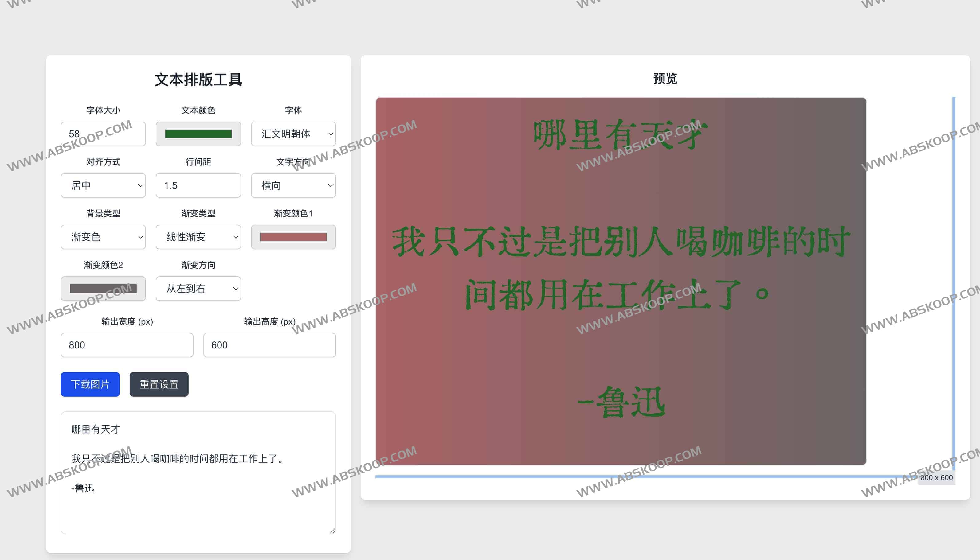Viewport: 980px width, 560px height.
Task: Open the 渐变颜色2 gray swatch picker
Action: pyautogui.click(x=103, y=289)
